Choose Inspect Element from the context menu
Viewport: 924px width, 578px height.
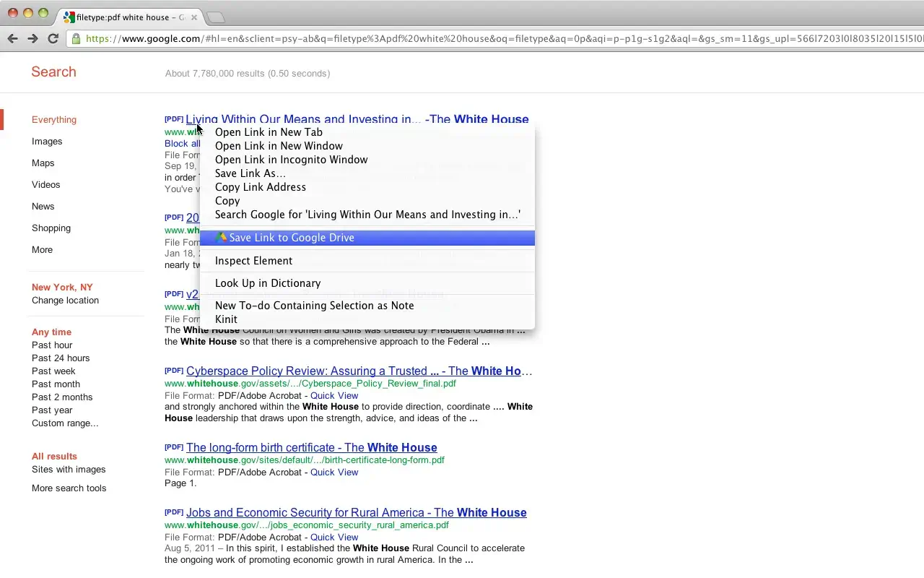pos(253,261)
